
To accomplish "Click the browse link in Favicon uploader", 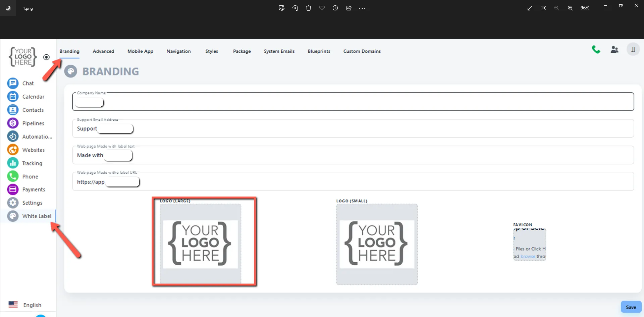I will 528,257.
